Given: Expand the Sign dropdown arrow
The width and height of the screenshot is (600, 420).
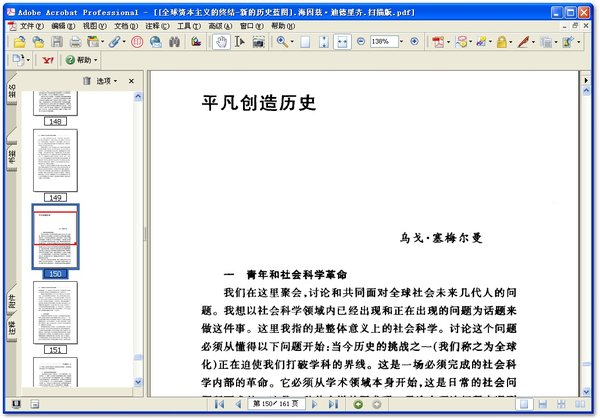Looking at the screenshot, I should [533, 42].
